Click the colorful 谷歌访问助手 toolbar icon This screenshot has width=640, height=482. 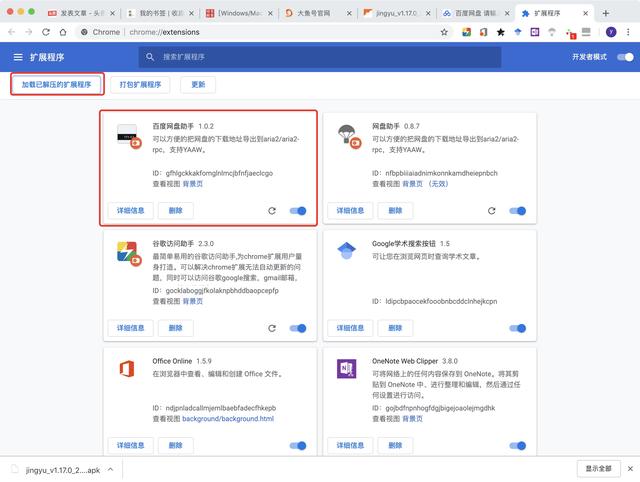click(466, 32)
